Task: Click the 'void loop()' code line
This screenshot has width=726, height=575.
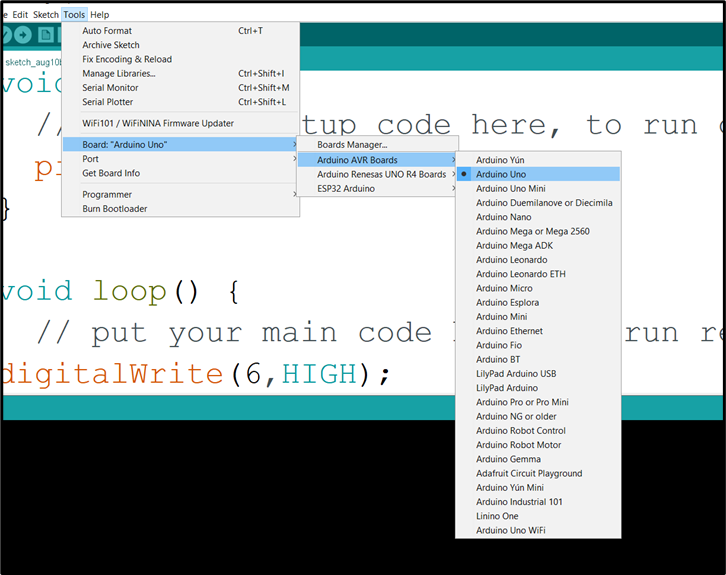Action: 120,292
